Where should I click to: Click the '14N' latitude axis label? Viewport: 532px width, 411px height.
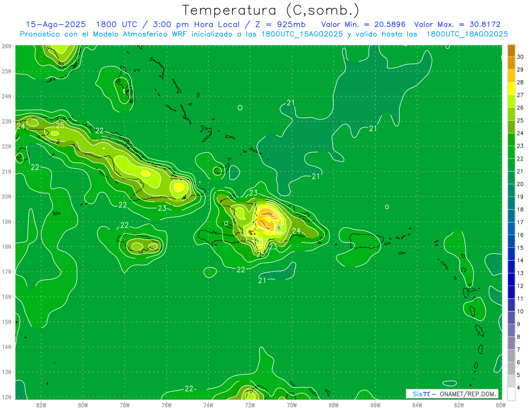(7, 347)
